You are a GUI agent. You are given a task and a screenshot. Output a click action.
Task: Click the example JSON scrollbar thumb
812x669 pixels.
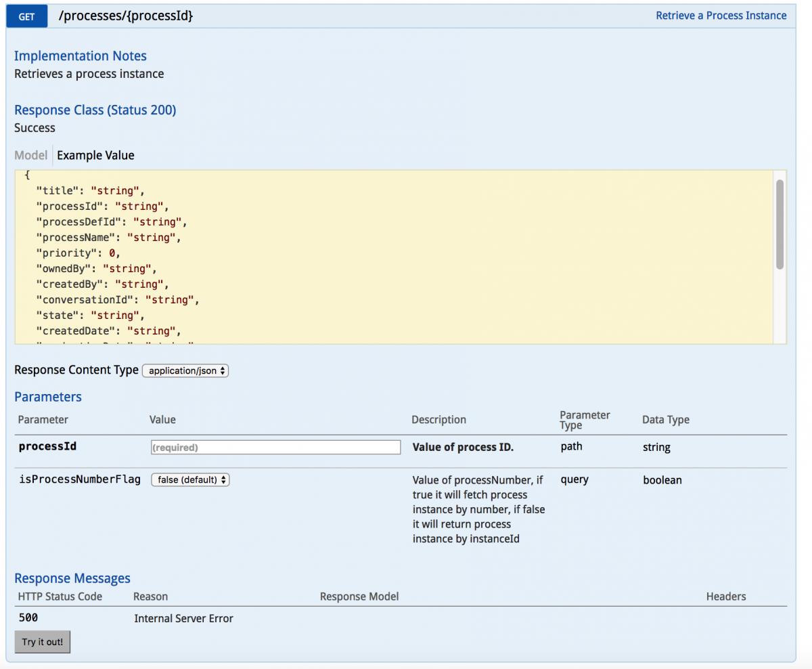780,225
